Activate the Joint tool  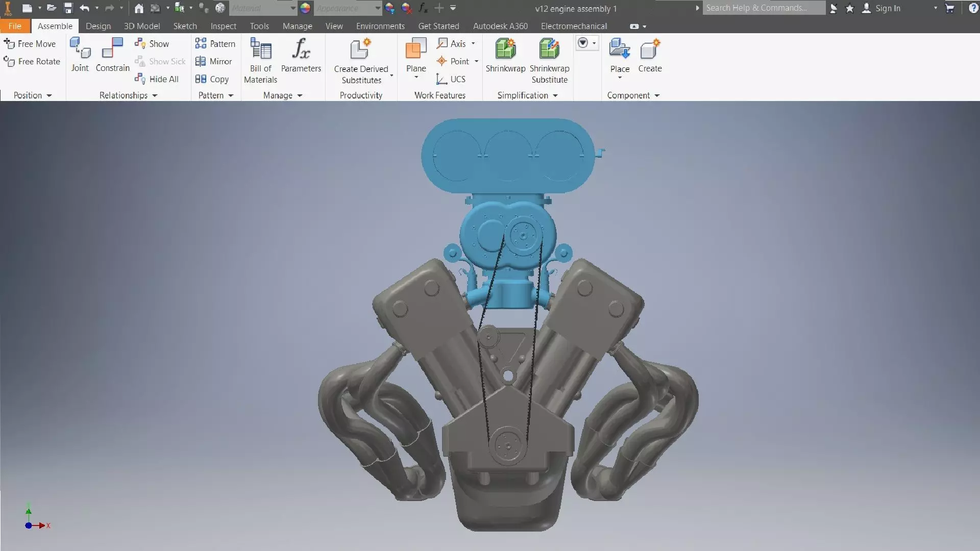[x=80, y=55]
